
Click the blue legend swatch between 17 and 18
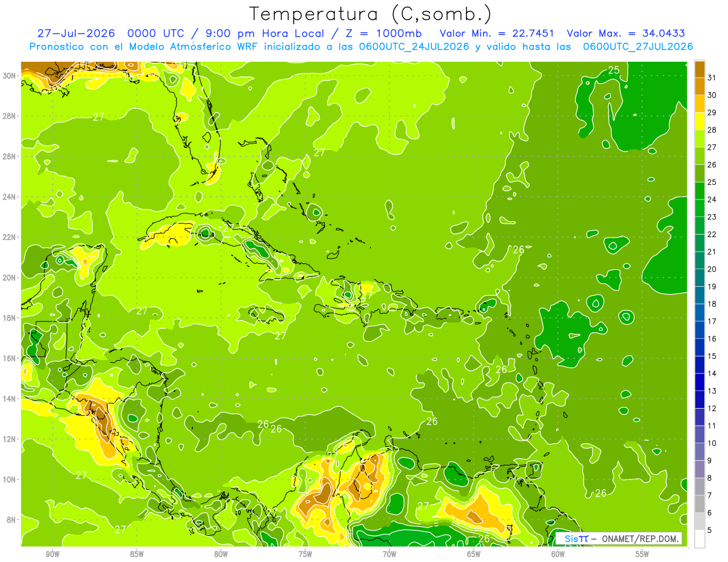(699, 312)
